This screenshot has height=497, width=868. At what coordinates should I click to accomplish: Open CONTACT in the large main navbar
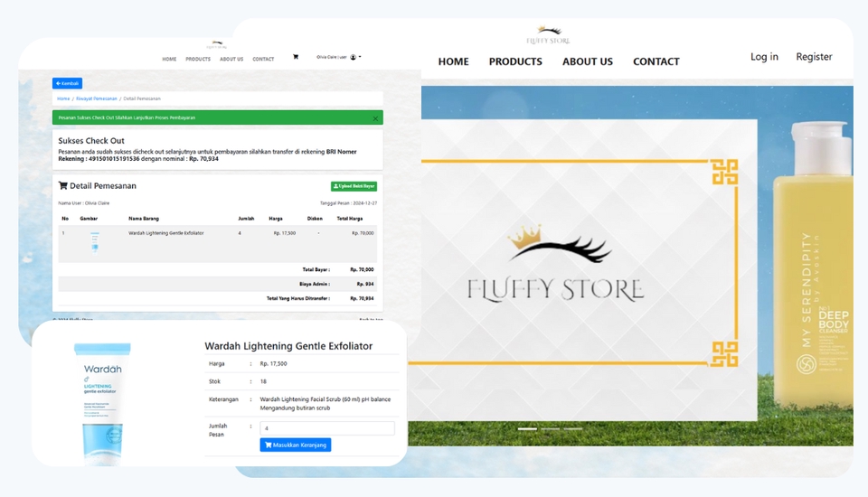click(656, 61)
